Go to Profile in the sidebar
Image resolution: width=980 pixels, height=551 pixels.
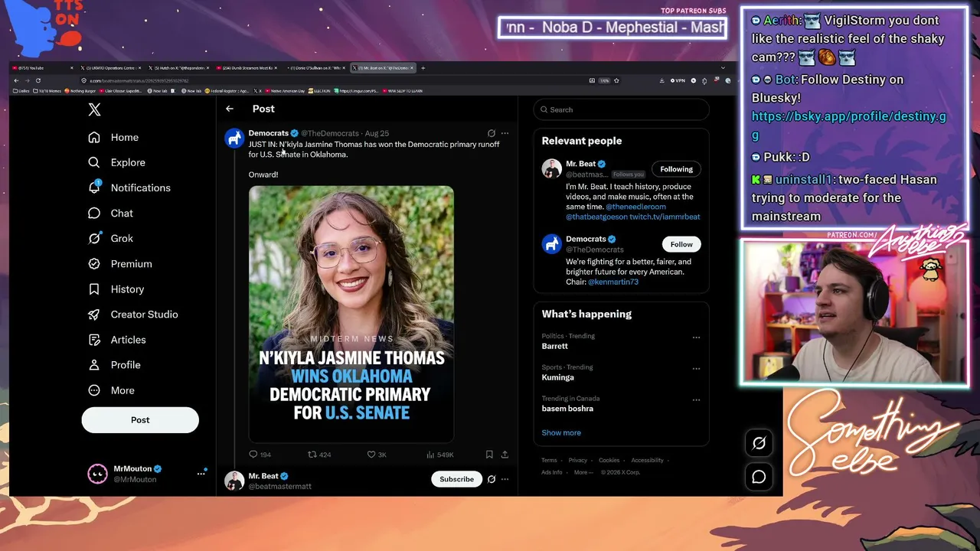[x=114, y=364]
